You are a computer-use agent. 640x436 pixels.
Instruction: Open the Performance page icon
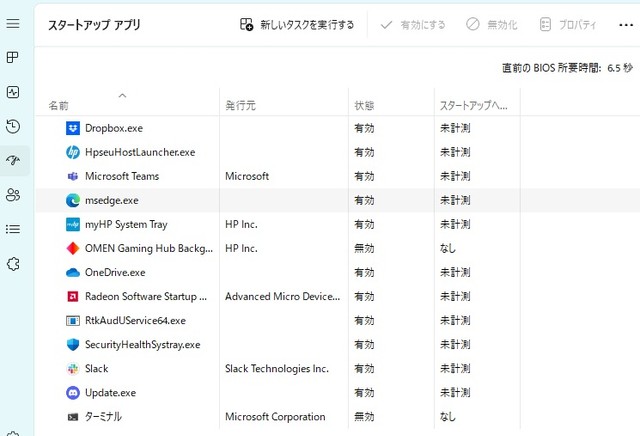click(x=13, y=92)
